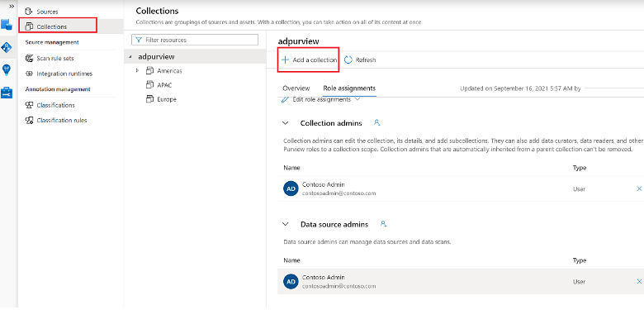Open the Insights lightbulb icon in left rail
644x310 pixels.
click(7, 70)
